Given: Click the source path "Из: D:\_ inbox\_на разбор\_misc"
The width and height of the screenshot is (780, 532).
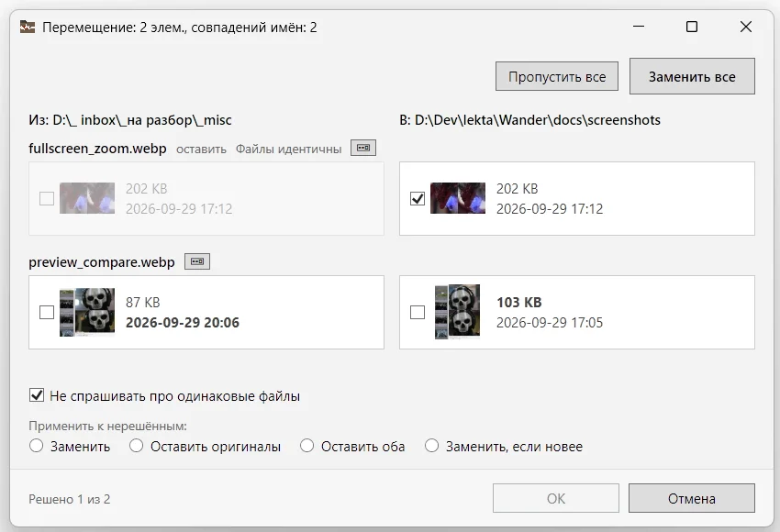Looking at the screenshot, I should point(129,120).
